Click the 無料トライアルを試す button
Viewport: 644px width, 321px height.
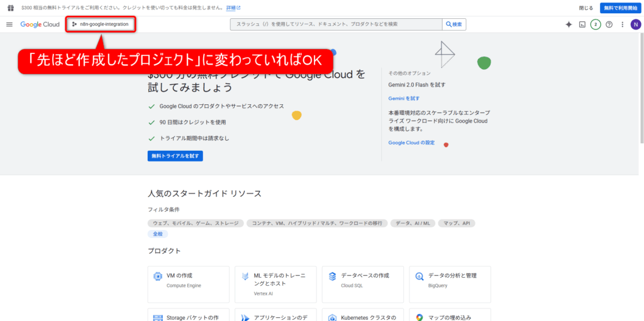click(x=175, y=156)
